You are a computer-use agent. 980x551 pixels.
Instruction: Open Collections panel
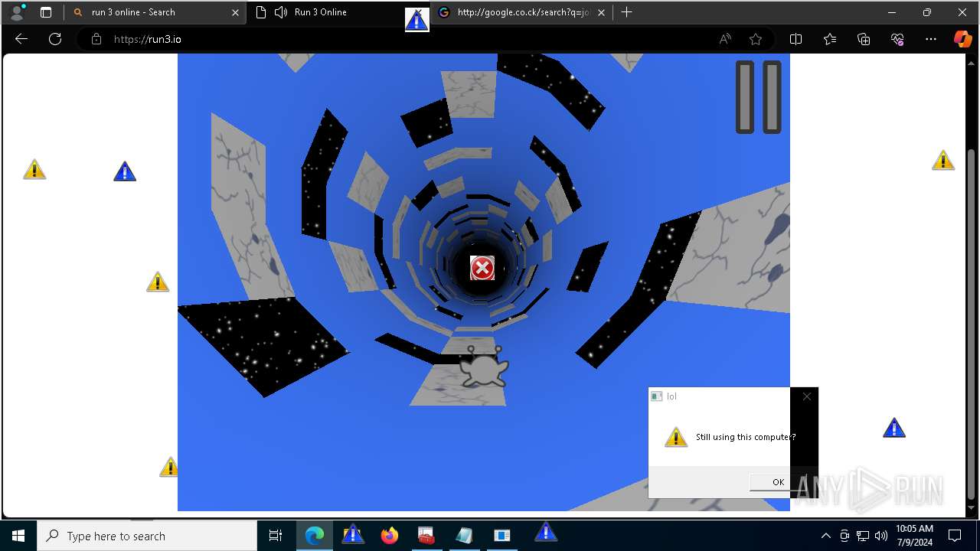[x=864, y=39]
